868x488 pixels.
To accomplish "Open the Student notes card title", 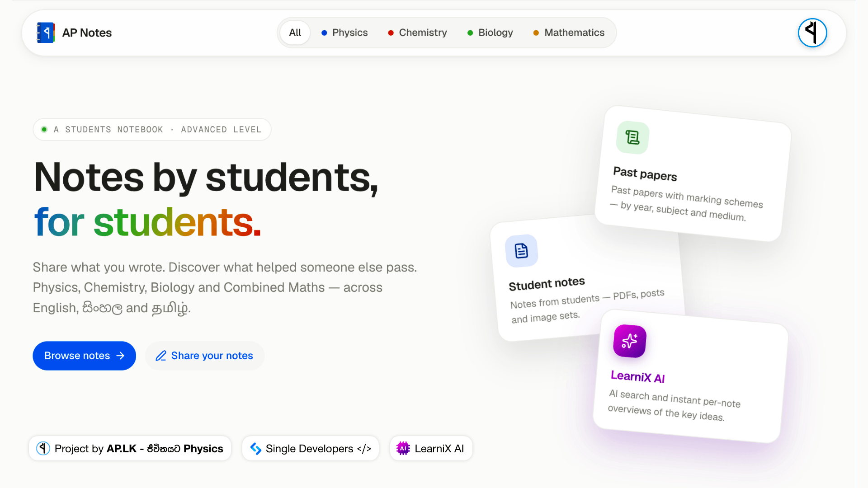I will tap(547, 284).
